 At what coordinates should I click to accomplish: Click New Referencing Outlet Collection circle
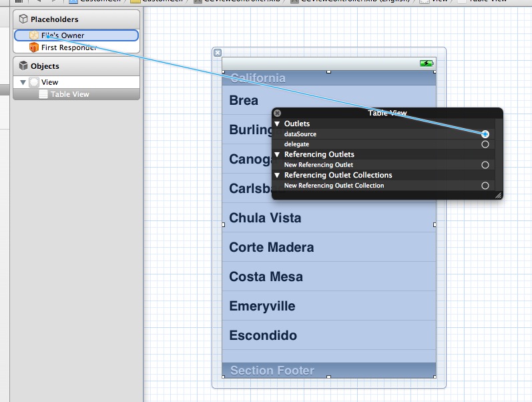click(x=485, y=186)
